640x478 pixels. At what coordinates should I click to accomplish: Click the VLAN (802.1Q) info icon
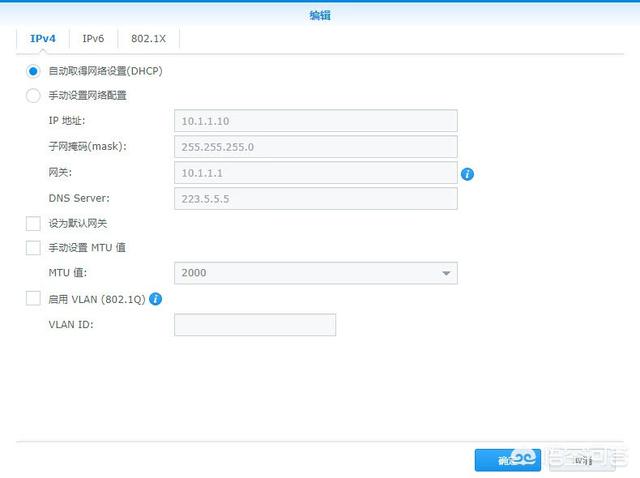(156, 299)
